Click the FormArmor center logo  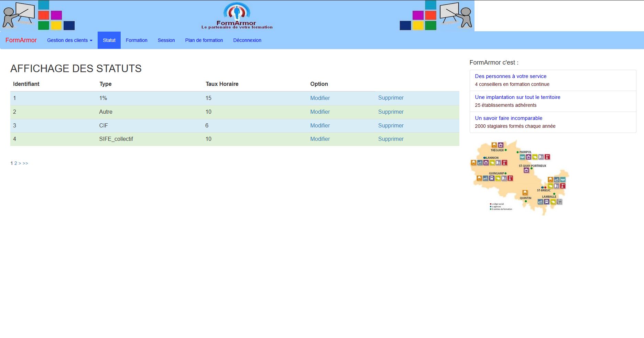point(237,16)
